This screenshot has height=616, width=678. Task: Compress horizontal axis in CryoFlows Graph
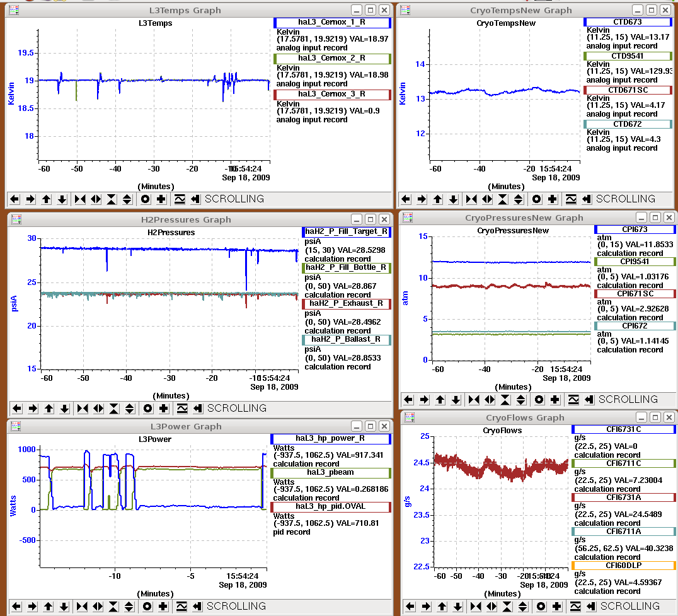point(476,607)
